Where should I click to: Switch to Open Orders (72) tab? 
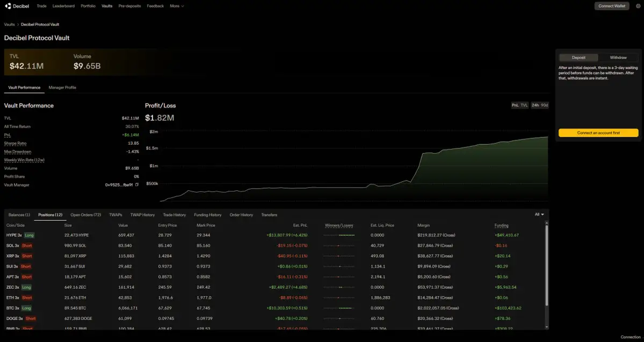pos(85,215)
